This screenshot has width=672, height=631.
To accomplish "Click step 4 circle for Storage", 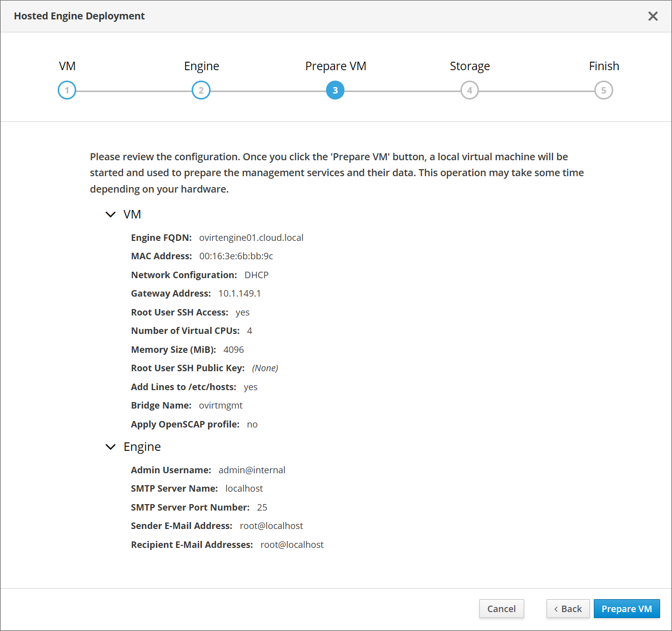I will pos(469,91).
